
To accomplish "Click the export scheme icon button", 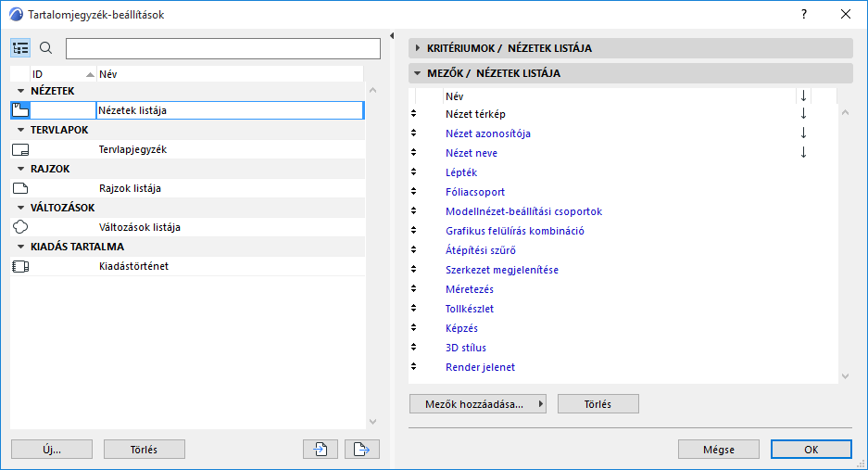I will pyautogui.click(x=362, y=450).
